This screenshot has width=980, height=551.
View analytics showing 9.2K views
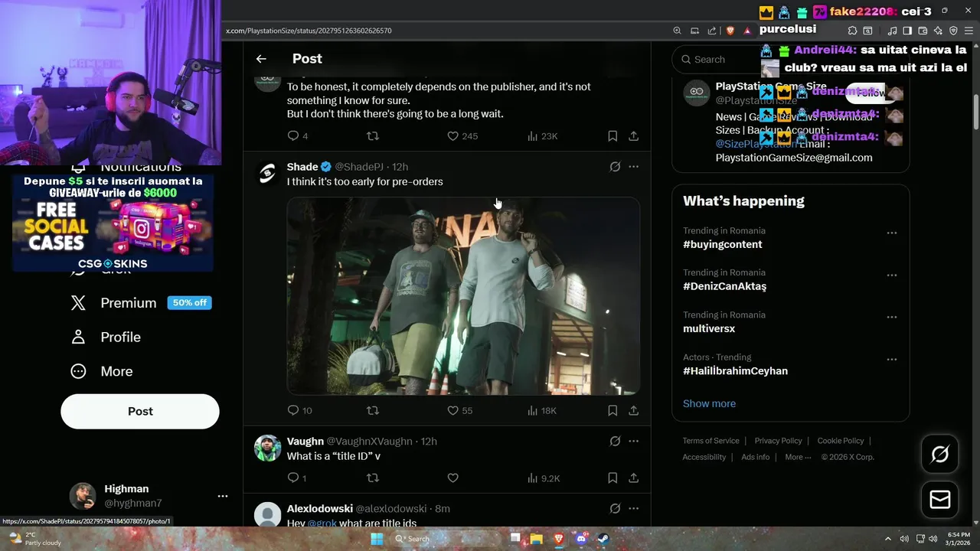544,478
